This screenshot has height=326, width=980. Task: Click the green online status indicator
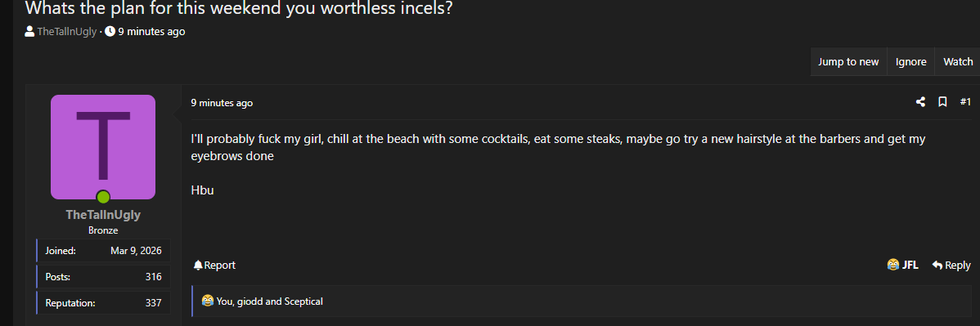tap(103, 198)
